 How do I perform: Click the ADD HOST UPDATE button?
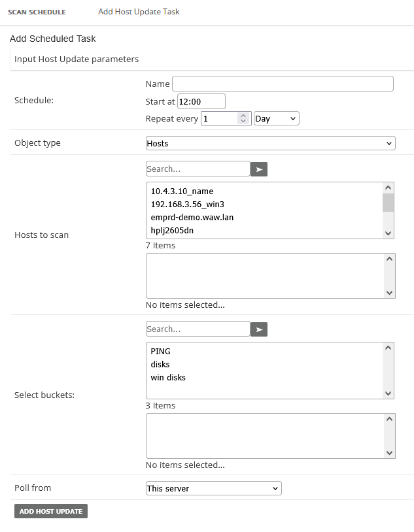coord(50,511)
